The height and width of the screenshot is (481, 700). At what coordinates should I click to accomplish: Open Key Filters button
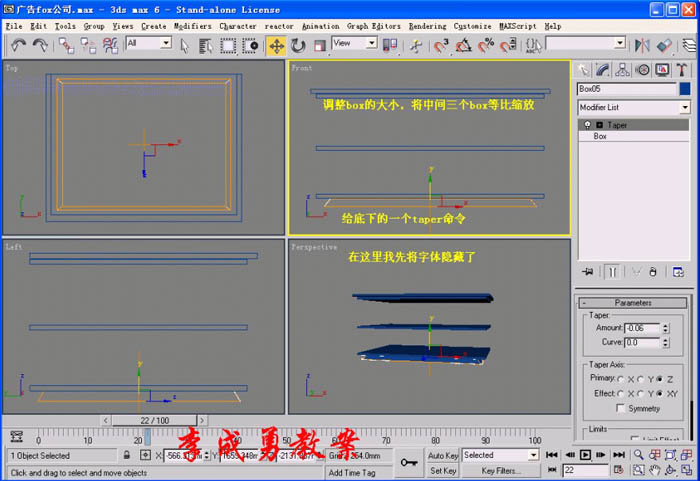coord(500,471)
